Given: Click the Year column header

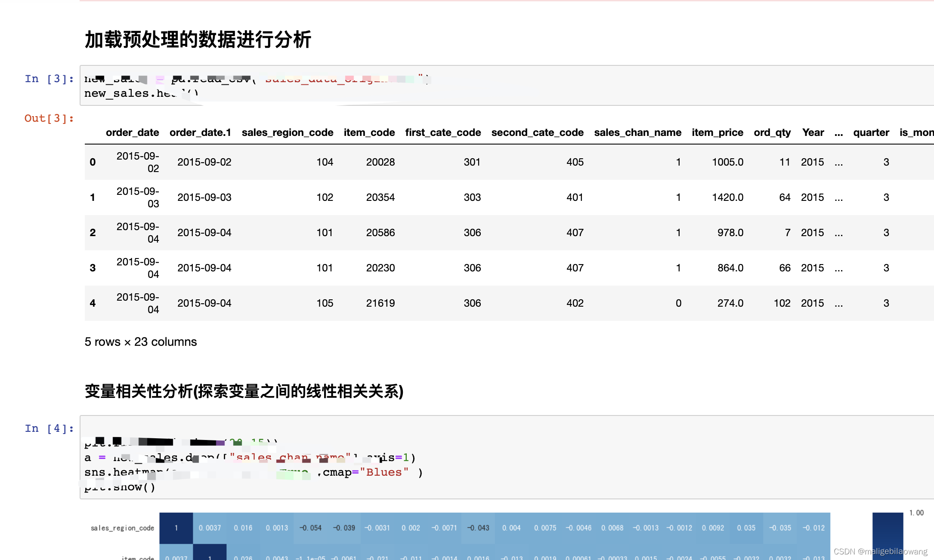Looking at the screenshot, I should click(x=813, y=132).
